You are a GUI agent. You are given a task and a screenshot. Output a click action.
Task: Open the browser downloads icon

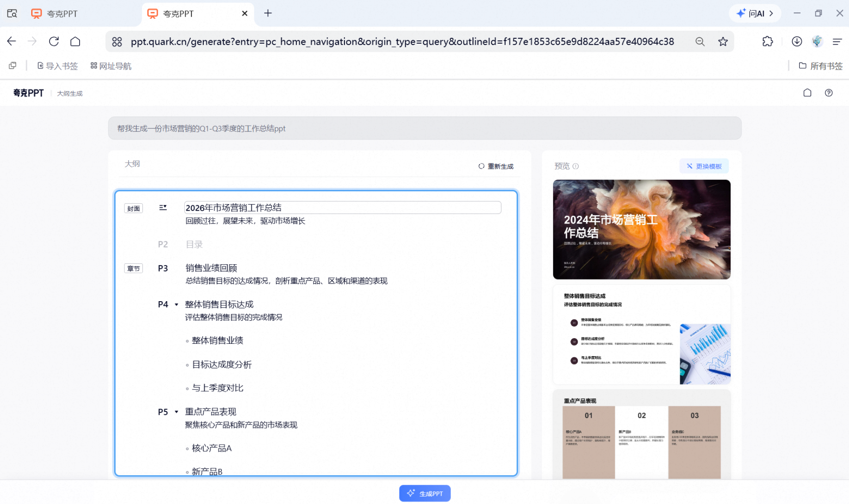coord(797,41)
